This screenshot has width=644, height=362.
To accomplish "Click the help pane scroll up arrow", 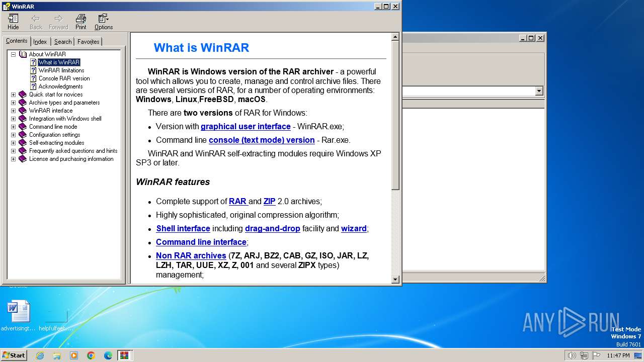I will (395, 37).
